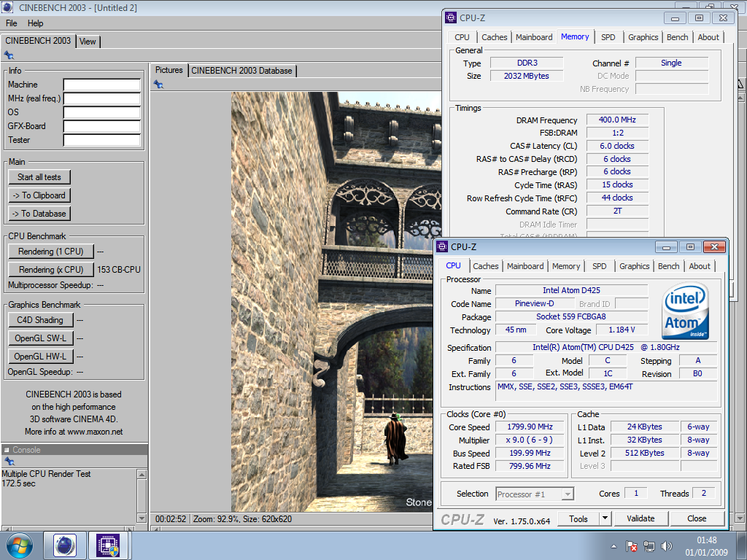Open the File menu
Image resolution: width=747 pixels, height=560 pixels.
[12, 23]
